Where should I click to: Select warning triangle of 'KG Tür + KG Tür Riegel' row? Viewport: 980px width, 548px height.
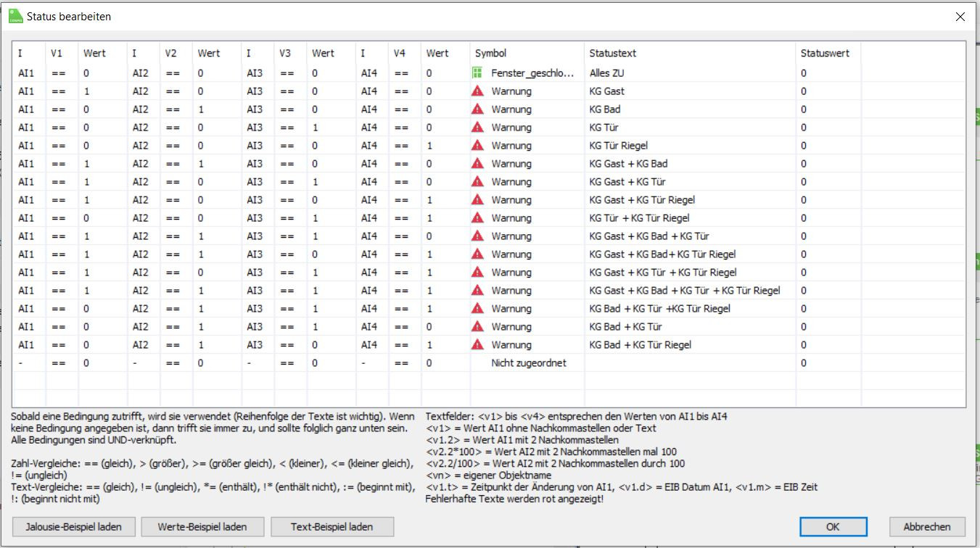[477, 218]
